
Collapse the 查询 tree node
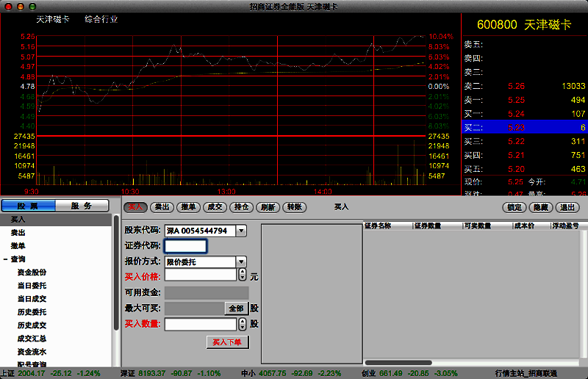(5, 259)
